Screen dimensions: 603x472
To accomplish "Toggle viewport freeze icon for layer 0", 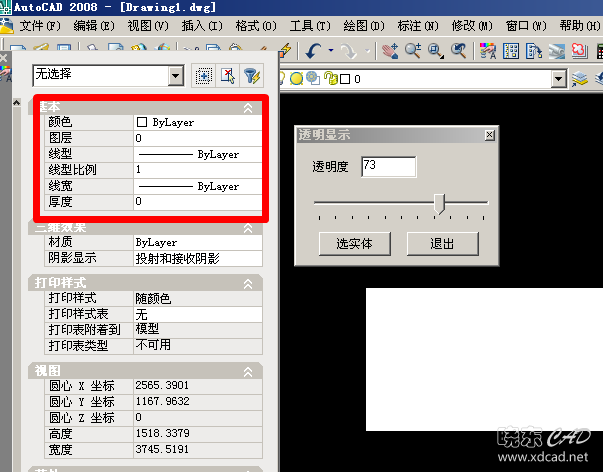I will pyautogui.click(x=313, y=78).
